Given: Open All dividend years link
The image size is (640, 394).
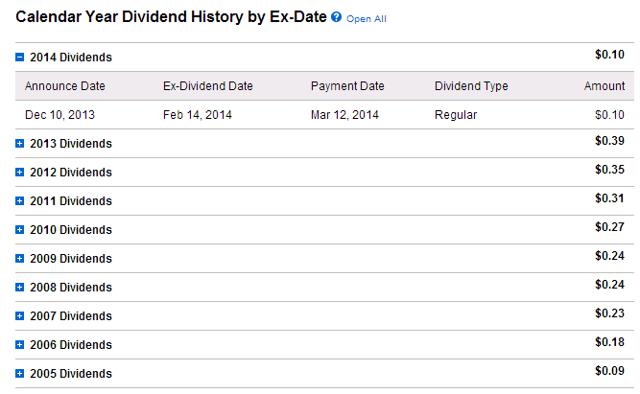Looking at the screenshot, I should click(x=366, y=19).
